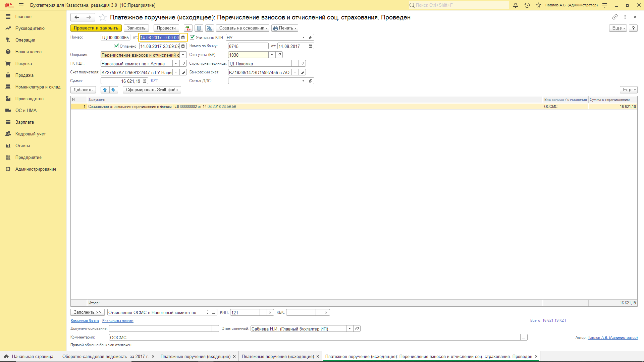The width and height of the screenshot is (644, 362).
Task: Move the row up with the blue arrow
Action: [105, 90]
